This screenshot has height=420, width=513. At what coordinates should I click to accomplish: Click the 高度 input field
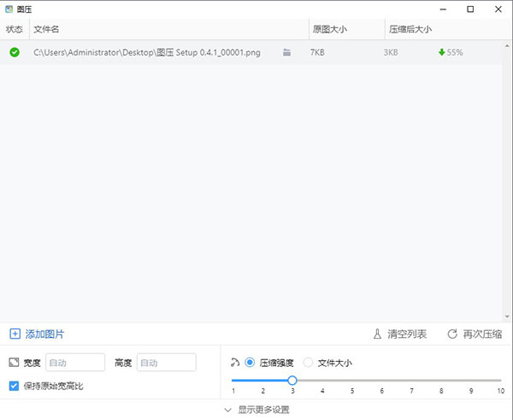click(166, 363)
